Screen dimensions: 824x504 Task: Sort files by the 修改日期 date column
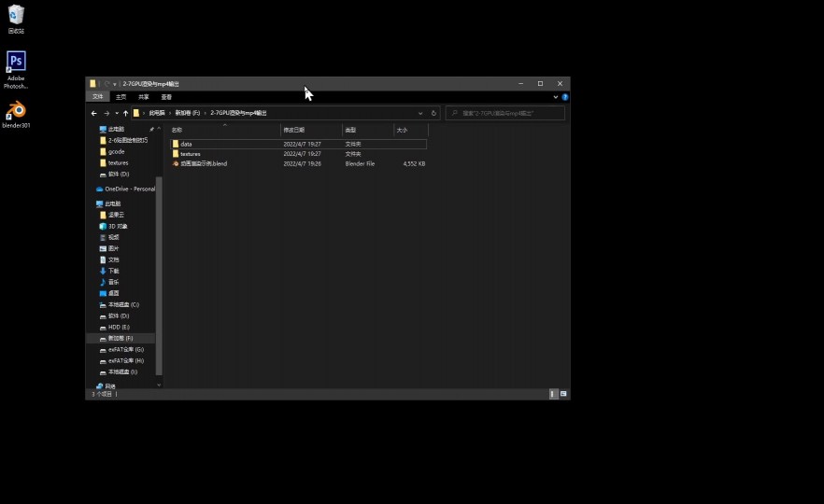click(293, 131)
